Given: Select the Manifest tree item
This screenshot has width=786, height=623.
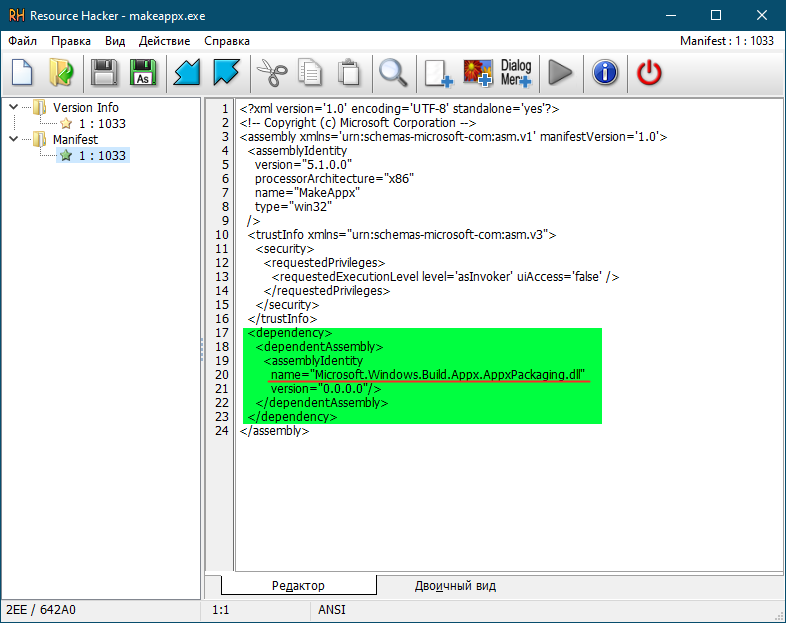Looking at the screenshot, I should pos(75,139).
